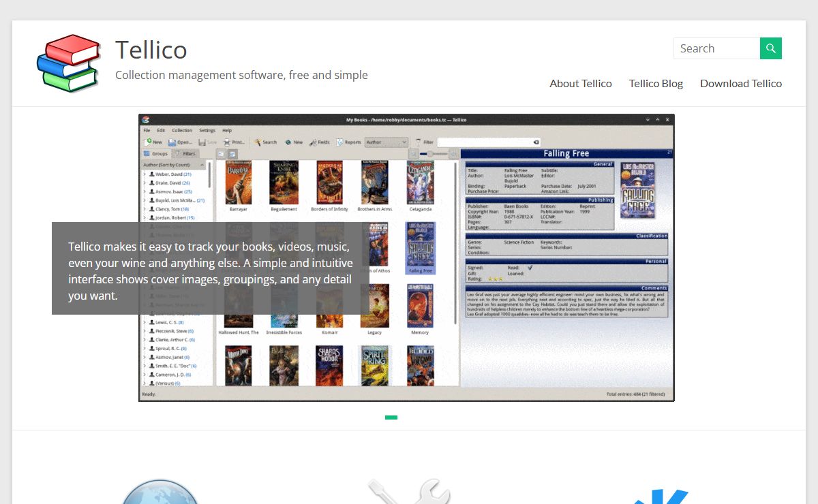The image size is (818, 504).
Task: Clear the filter field with its clear icon
Action: coord(536,142)
